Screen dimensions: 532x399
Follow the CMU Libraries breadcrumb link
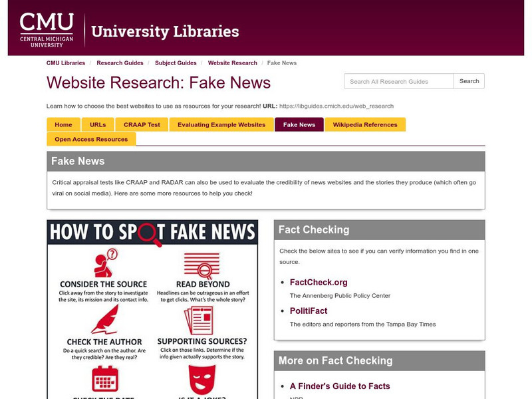(66, 63)
